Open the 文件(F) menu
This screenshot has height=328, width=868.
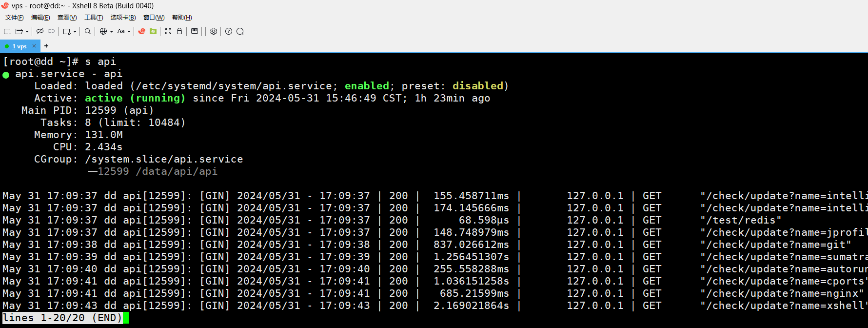tap(15, 18)
